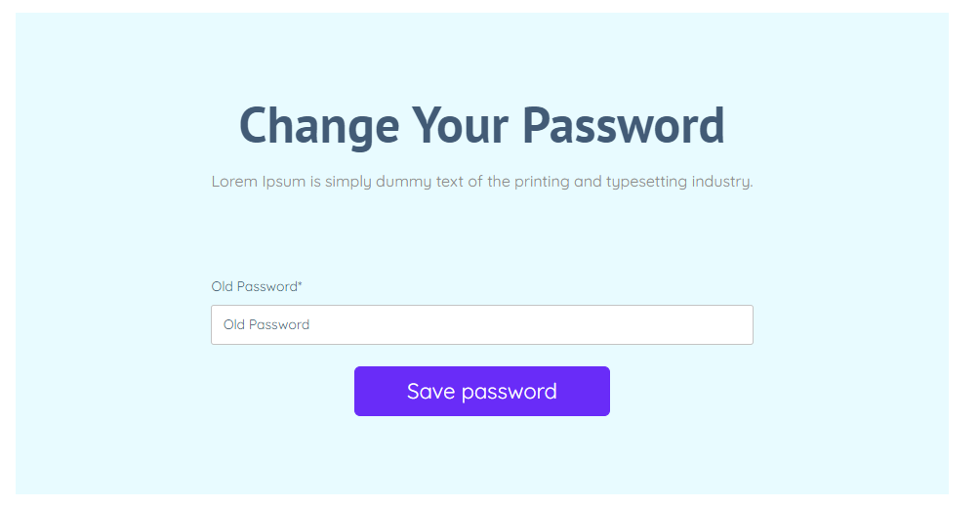This screenshot has width=980, height=507.
Task: Click the word "Your" in the heading
Action: tap(459, 125)
